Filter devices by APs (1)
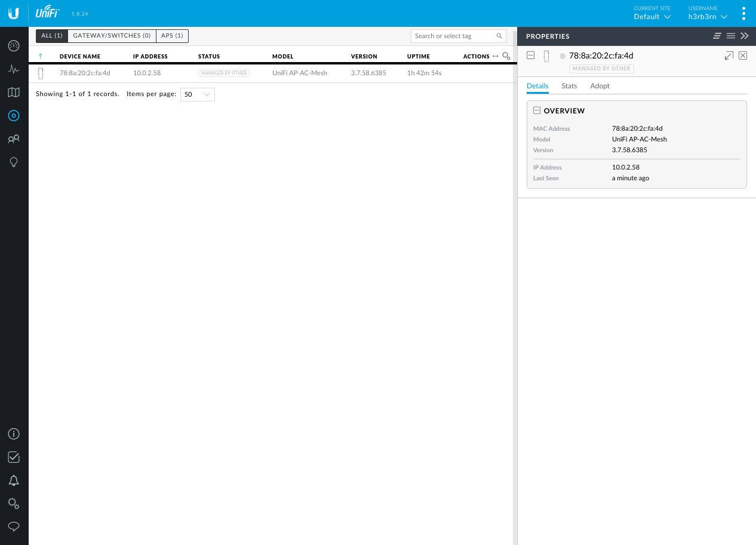Screen dimensions: 756x545 coord(172,36)
